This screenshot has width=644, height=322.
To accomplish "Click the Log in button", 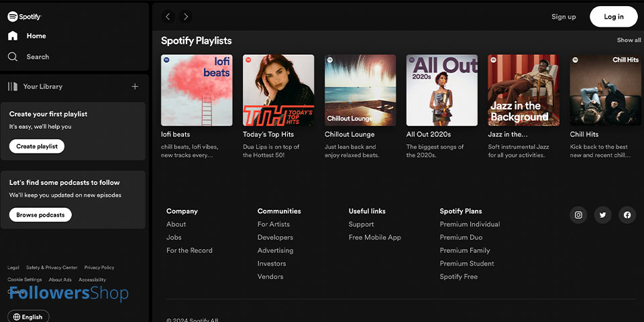I will (x=614, y=17).
